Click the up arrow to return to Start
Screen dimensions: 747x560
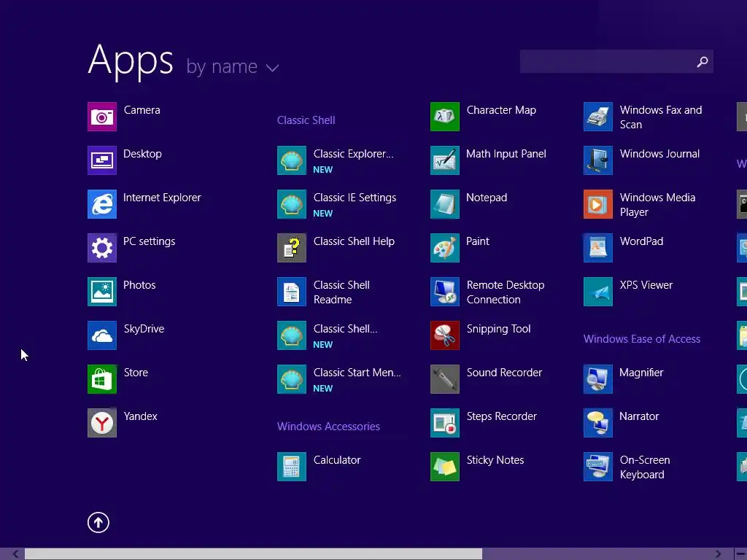click(98, 522)
